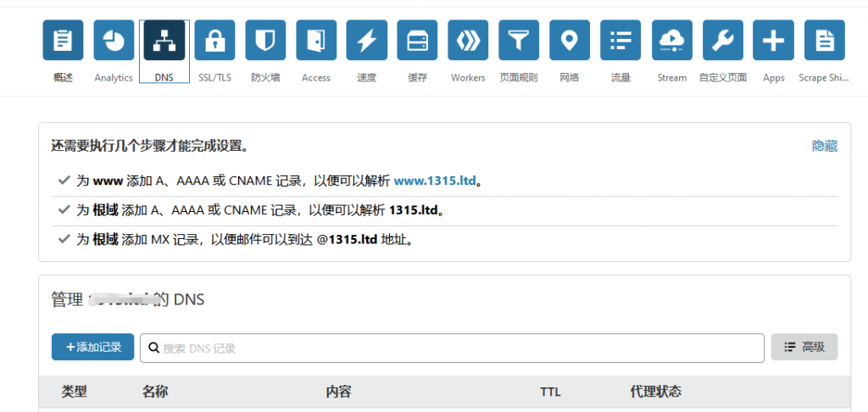Open the 缓存 caching drive icon
Image resolution: width=868 pixels, height=412 pixels.
point(417,40)
